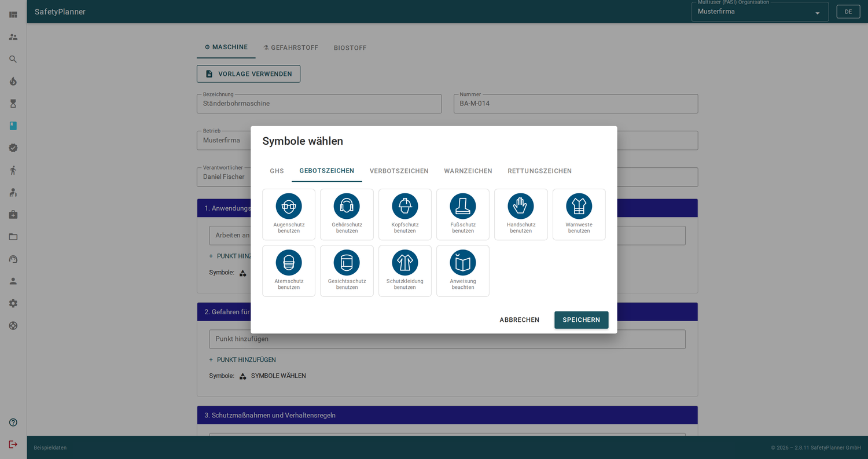Log out using the red exit icon
This screenshot has width=868, height=459.
click(13, 445)
